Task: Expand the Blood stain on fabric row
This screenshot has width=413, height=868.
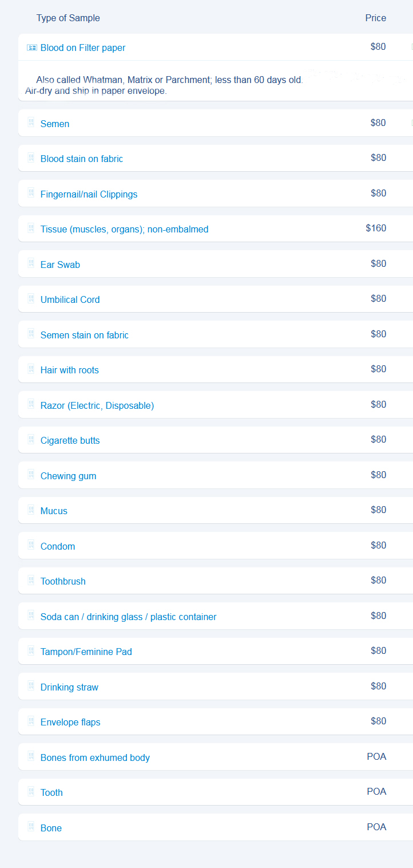Action: click(81, 159)
